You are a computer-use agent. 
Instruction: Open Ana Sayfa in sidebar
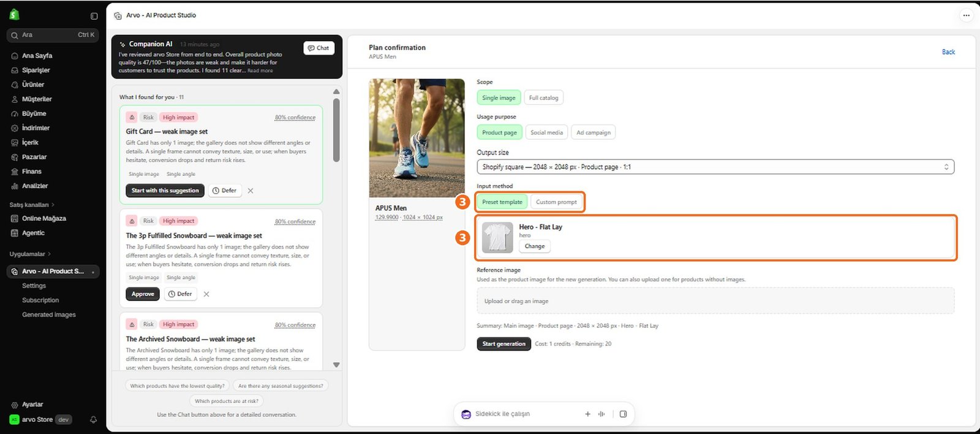click(37, 56)
